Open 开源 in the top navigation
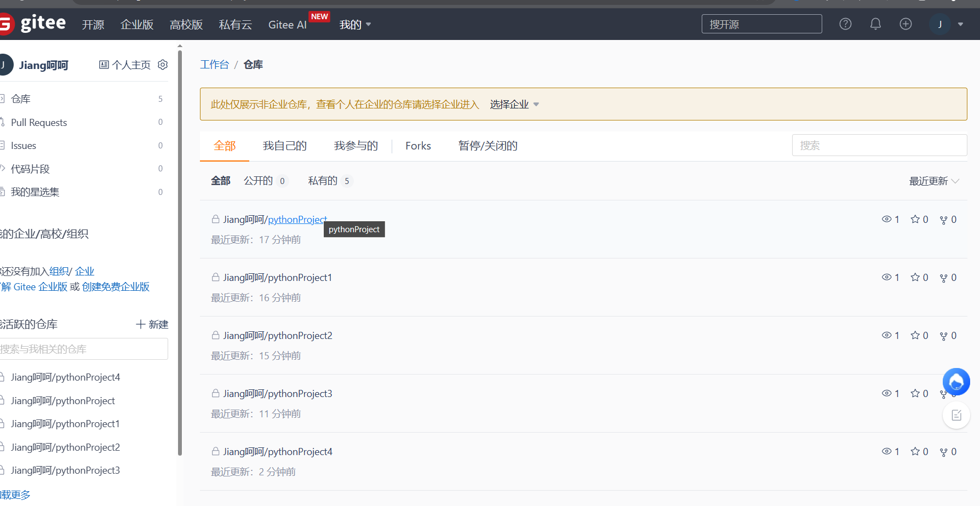The height and width of the screenshot is (506, 980). (x=93, y=25)
